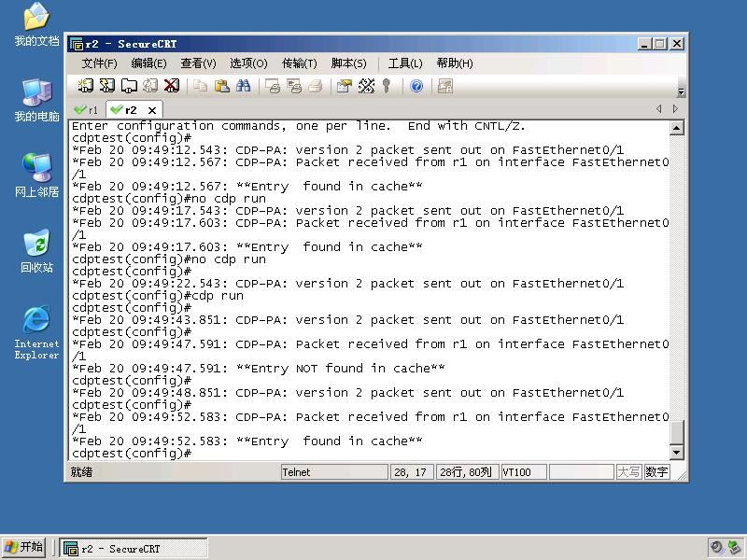Viewport: 747px width, 560px height.
Task: Click the terminal scrollbar thumb
Action: click(676, 432)
